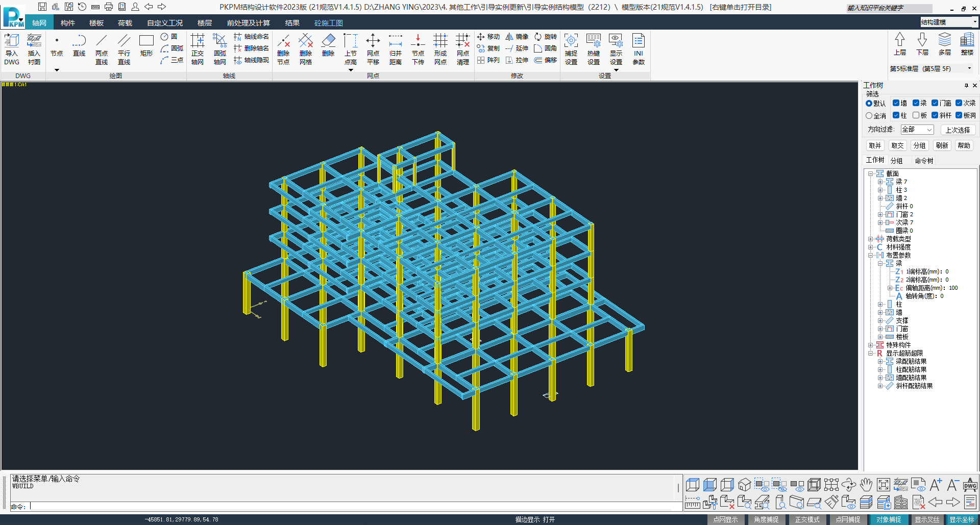Go to upper floor with 上层 icon
This screenshot has width=980, height=525.
900,44
